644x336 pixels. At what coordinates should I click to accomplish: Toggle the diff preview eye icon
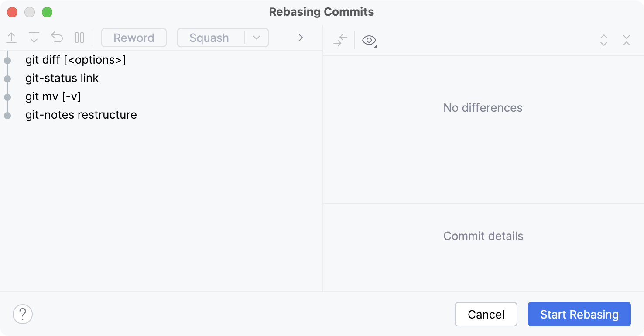click(369, 40)
